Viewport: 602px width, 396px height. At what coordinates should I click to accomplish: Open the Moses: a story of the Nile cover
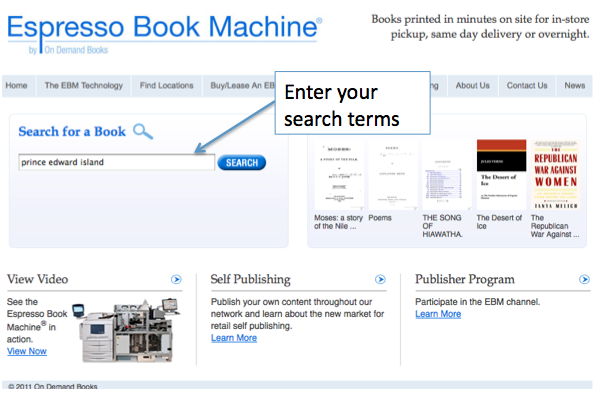tap(339, 175)
